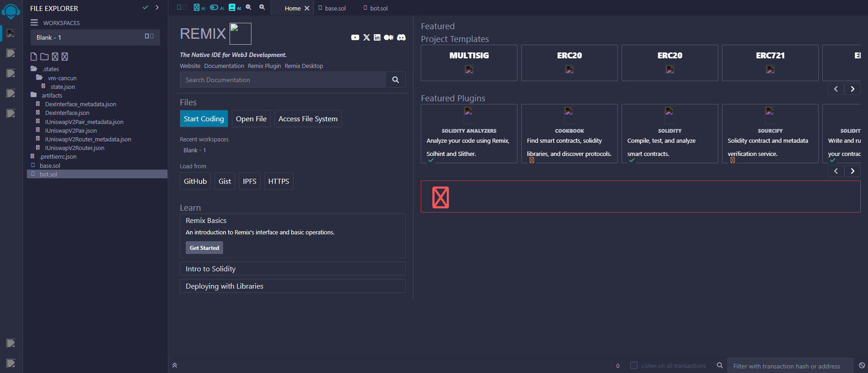Open the Settings icon at the bottom of the sidebar
868x373 pixels.
click(11, 363)
